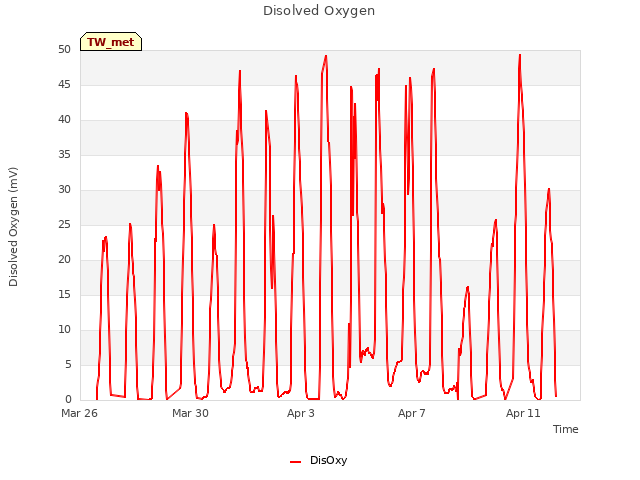
Task: Click the 'Apr 11' x-axis label
Action: pyautogui.click(x=523, y=413)
